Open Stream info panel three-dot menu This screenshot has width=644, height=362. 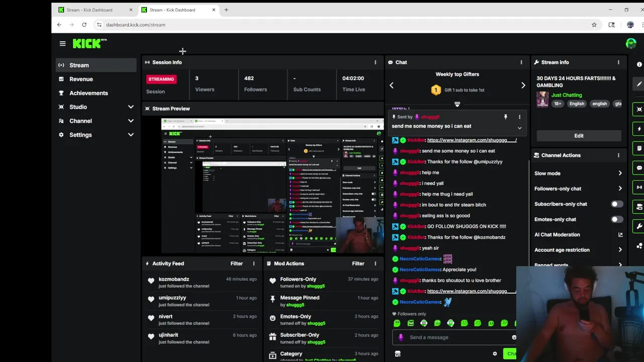coord(618,62)
